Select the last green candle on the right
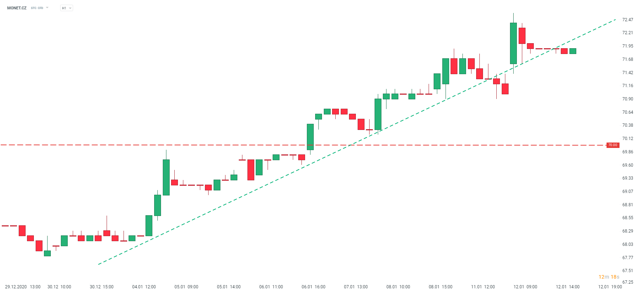This screenshot has width=644, height=293. (x=573, y=51)
